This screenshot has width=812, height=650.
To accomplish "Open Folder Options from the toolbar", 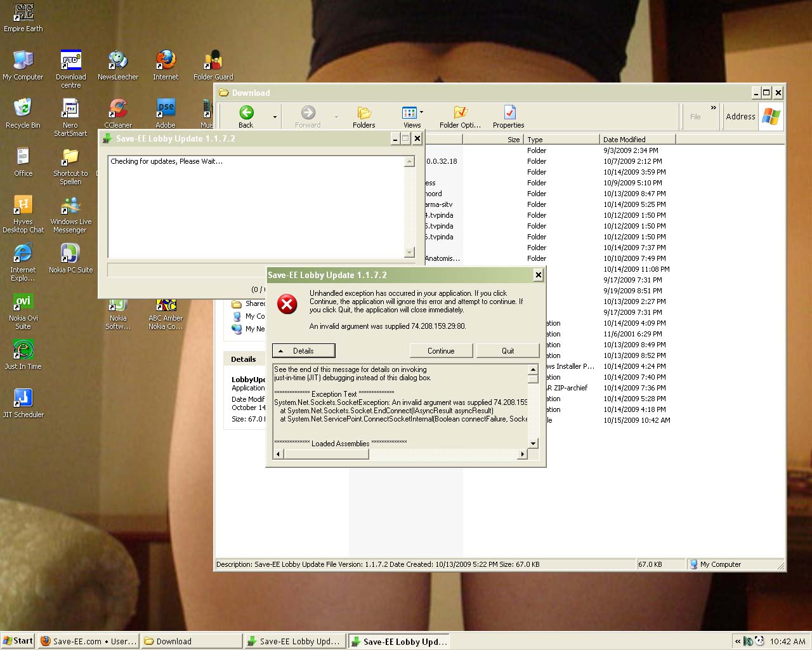I will coord(460,116).
